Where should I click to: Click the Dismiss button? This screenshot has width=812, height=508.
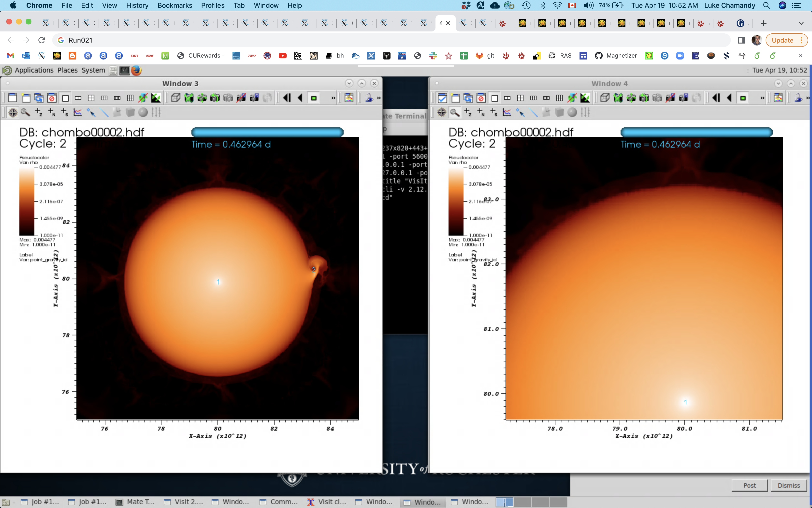[789, 485]
